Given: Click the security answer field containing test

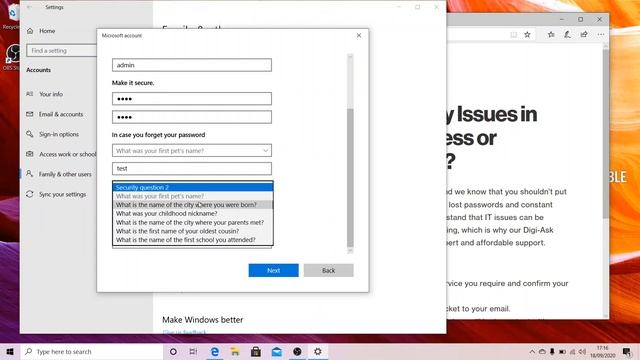Looking at the screenshot, I should [x=192, y=168].
